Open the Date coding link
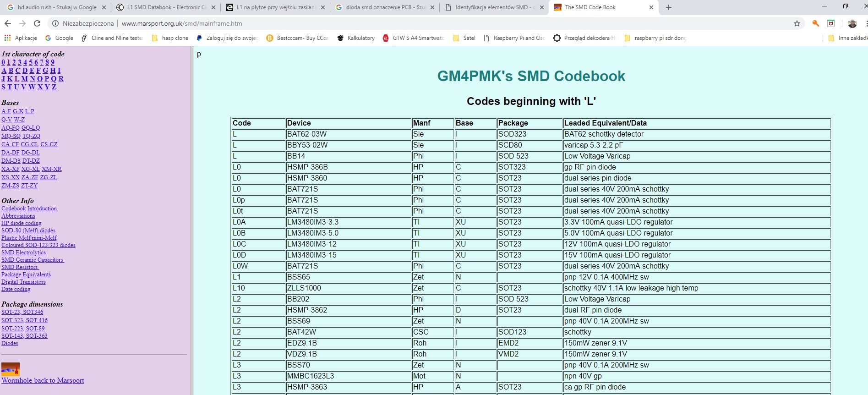This screenshot has height=395, width=868. [16, 289]
